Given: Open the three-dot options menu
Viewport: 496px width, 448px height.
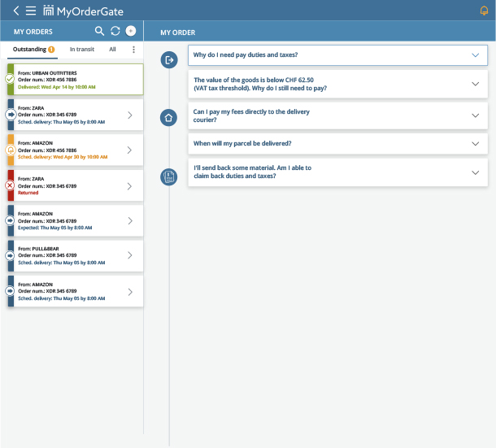Looking at the screenshot, I should tap(134, 50).
